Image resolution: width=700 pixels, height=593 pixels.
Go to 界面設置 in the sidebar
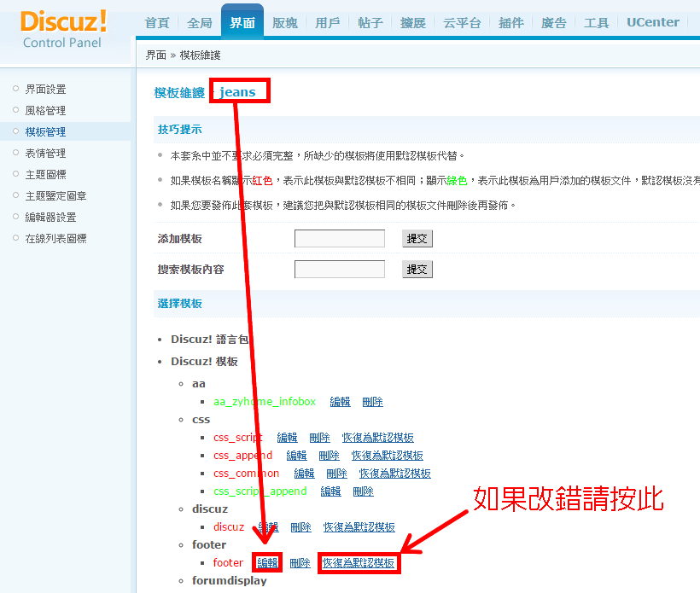[45, 90]
